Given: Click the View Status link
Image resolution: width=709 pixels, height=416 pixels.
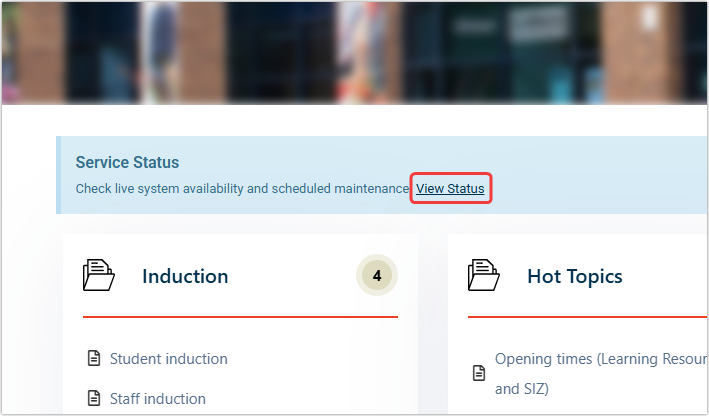Looking at the screenshot, I should point(450,188).
